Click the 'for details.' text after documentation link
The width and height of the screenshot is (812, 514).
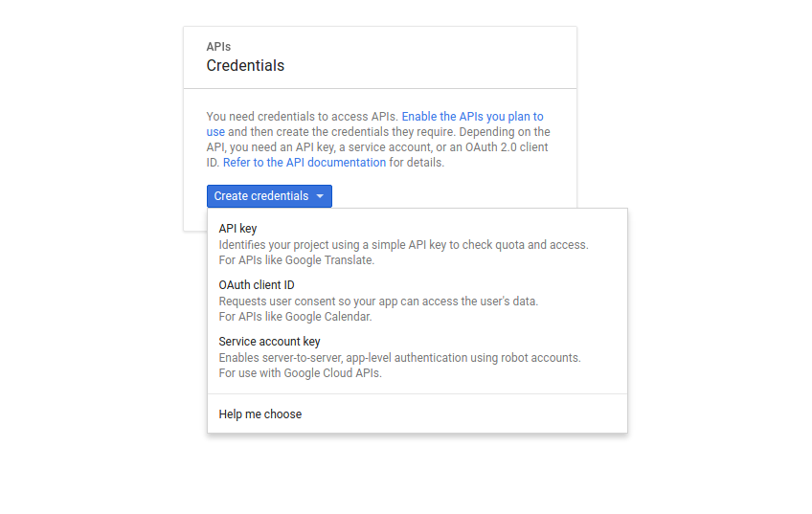point(417,163)
